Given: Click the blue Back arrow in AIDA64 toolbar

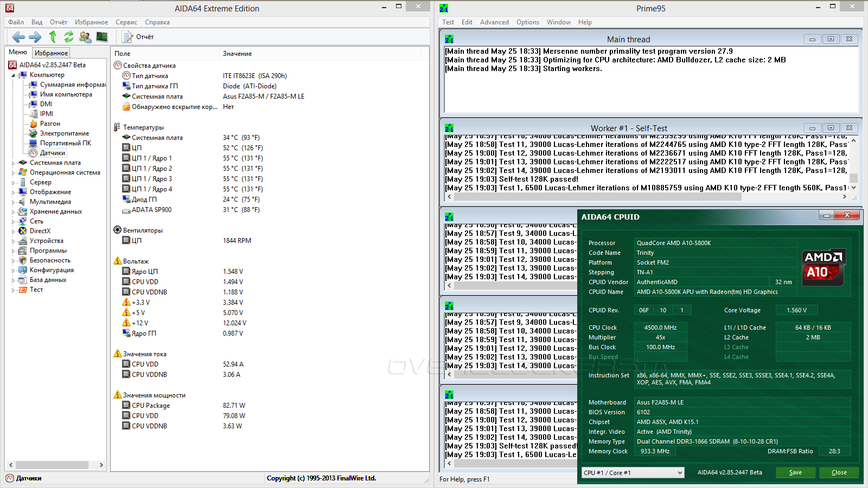Looking at the screenshot, I should (x=18, y=37).
